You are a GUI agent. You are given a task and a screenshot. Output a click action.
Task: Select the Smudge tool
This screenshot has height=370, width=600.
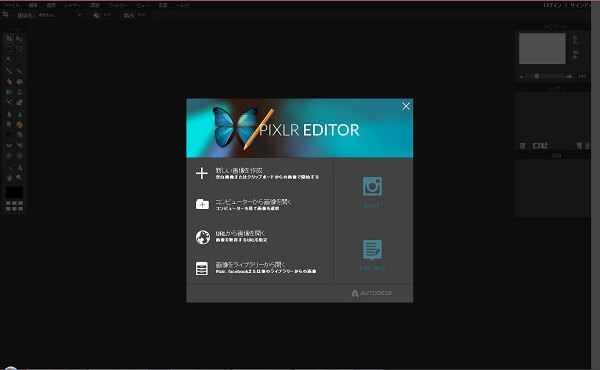[x=9, y=125]
